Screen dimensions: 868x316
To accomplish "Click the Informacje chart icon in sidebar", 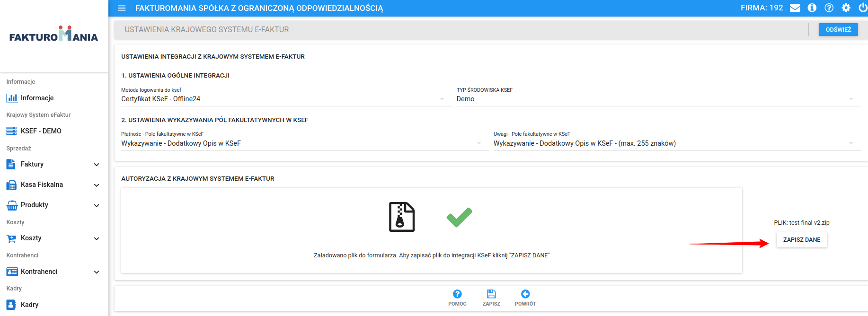I will coord(12,98).
